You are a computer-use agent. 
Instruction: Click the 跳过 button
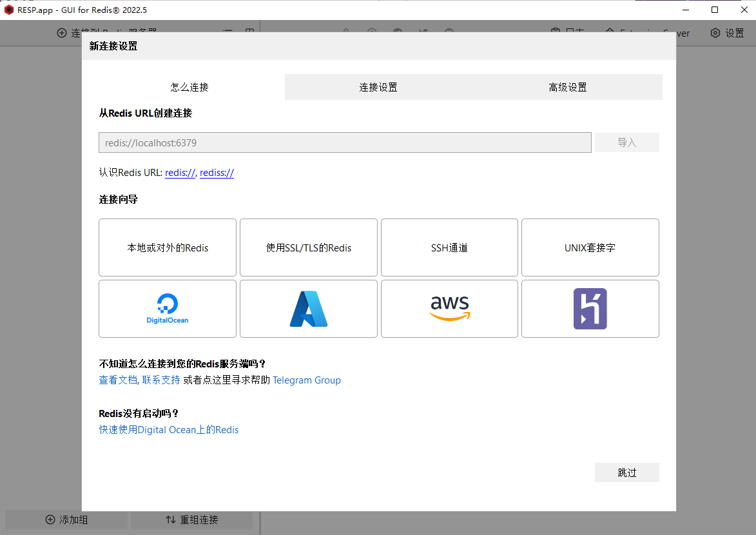click(x=627, y=472)
